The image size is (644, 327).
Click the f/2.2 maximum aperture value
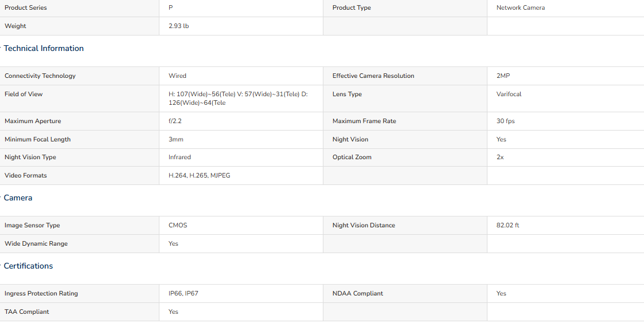(175, 121)
